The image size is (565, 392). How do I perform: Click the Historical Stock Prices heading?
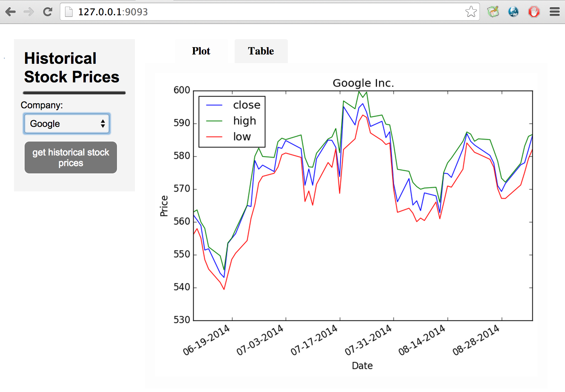coord(72,67)
